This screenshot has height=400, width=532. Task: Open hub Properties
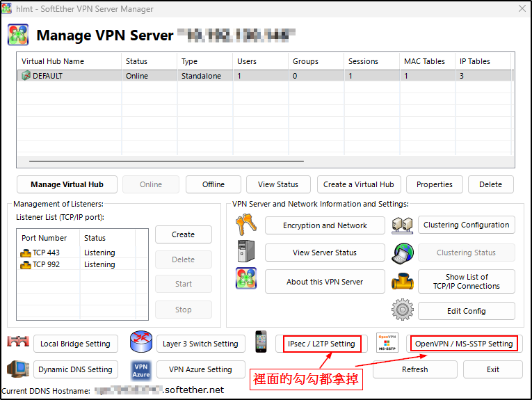(435, 184)
